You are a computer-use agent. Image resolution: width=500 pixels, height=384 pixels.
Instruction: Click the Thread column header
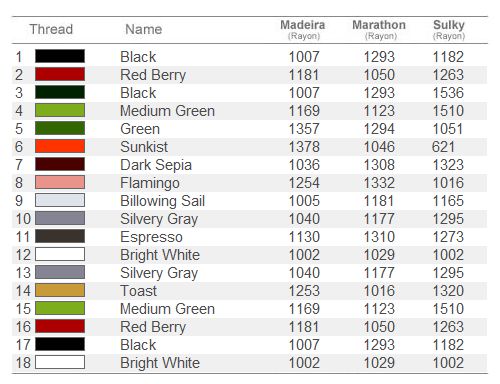point(51,29)
